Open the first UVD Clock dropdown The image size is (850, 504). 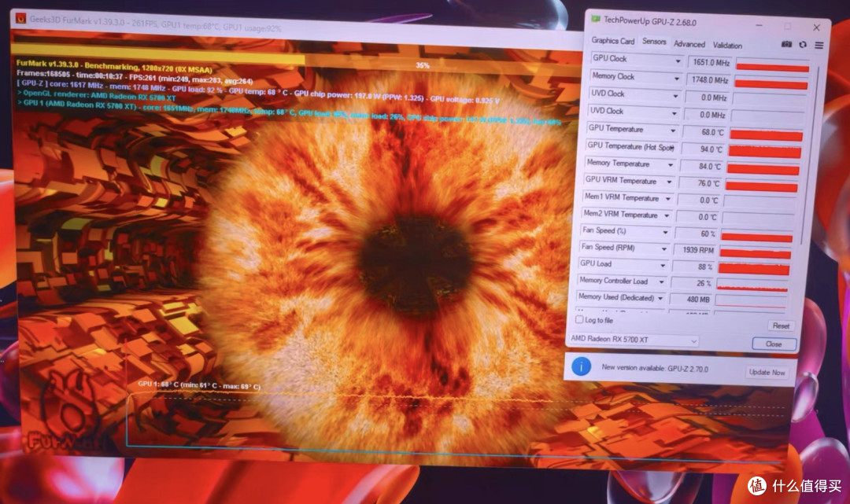(x=675, y=97)
